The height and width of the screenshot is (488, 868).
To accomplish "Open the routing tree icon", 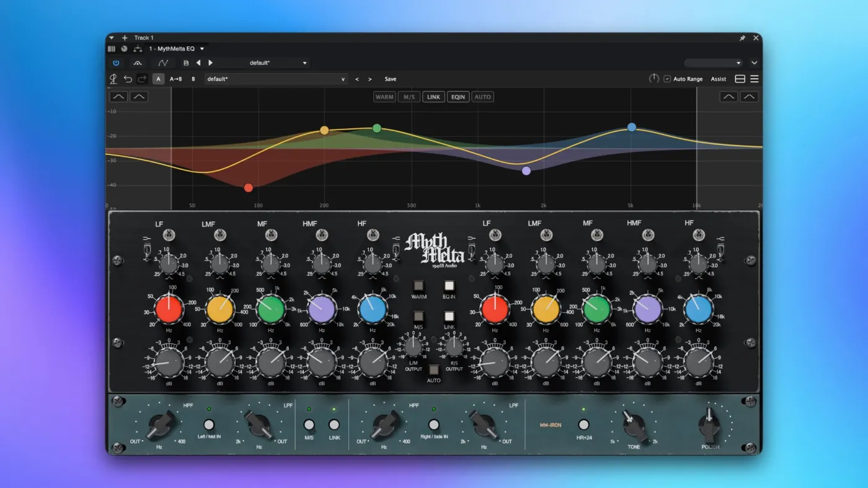I will tap(138, 48).
